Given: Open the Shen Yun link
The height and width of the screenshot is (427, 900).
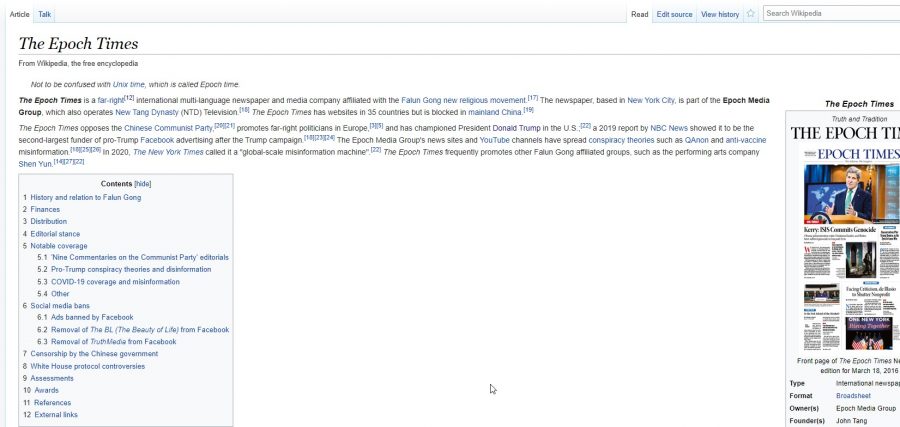Looking at the screenshot, I should (35, 165).
